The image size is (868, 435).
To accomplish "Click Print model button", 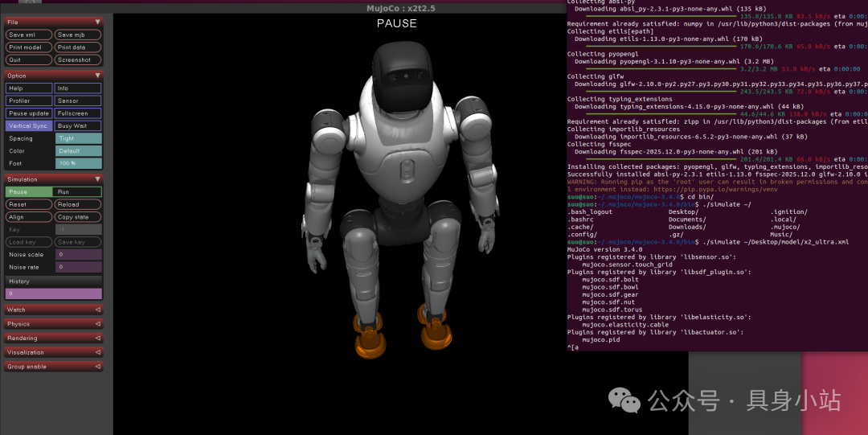I will point(29,47).
